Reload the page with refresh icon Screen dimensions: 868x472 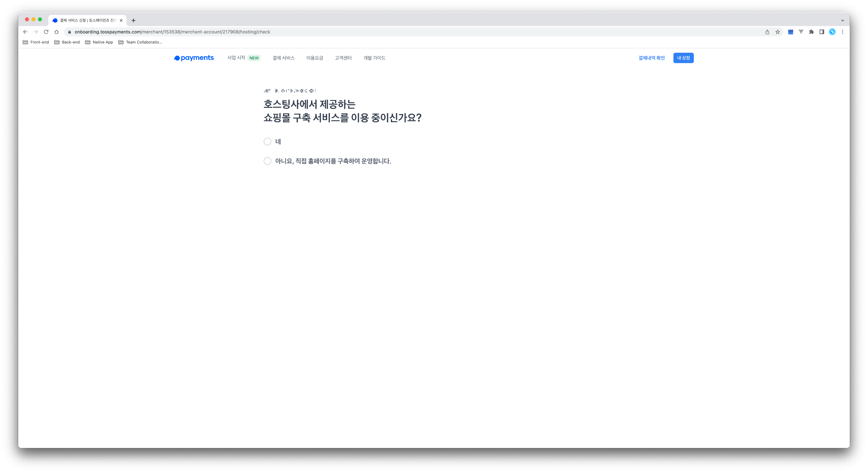click(46, 32)
